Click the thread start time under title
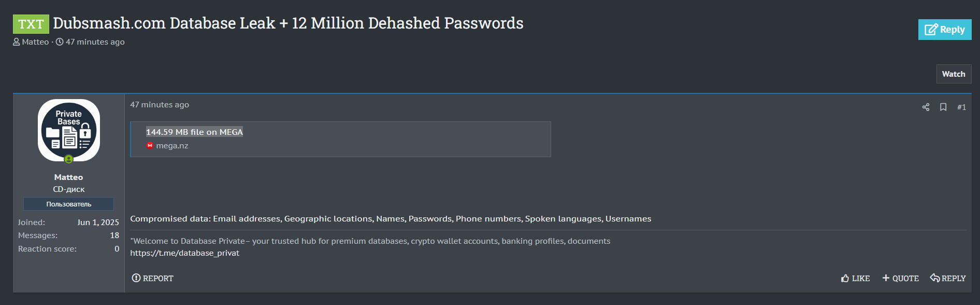The height and width of the screenshot is (305, 980). click(95, 42)
